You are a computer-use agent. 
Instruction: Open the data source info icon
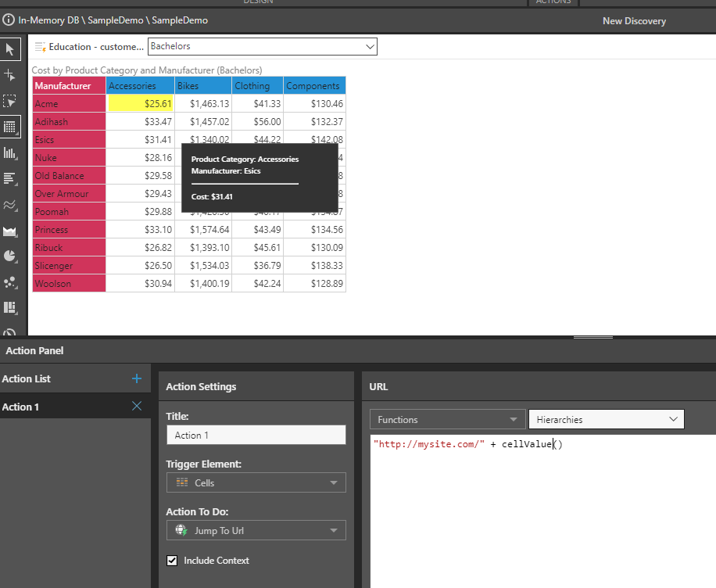click(9, 20)
